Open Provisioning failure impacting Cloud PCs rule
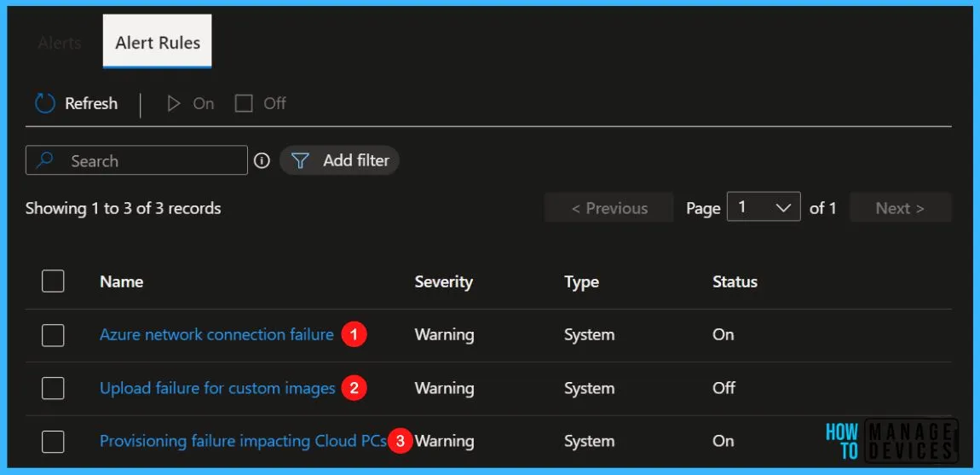 [243, 441]
